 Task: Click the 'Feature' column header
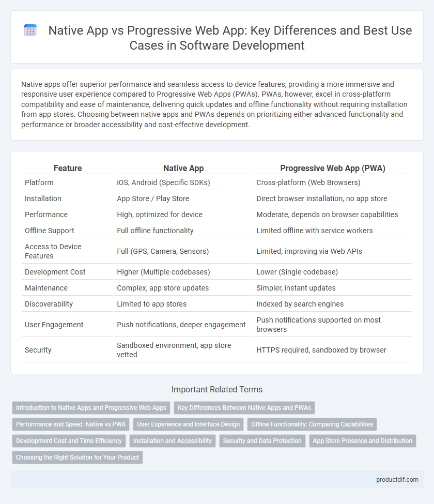68,168
